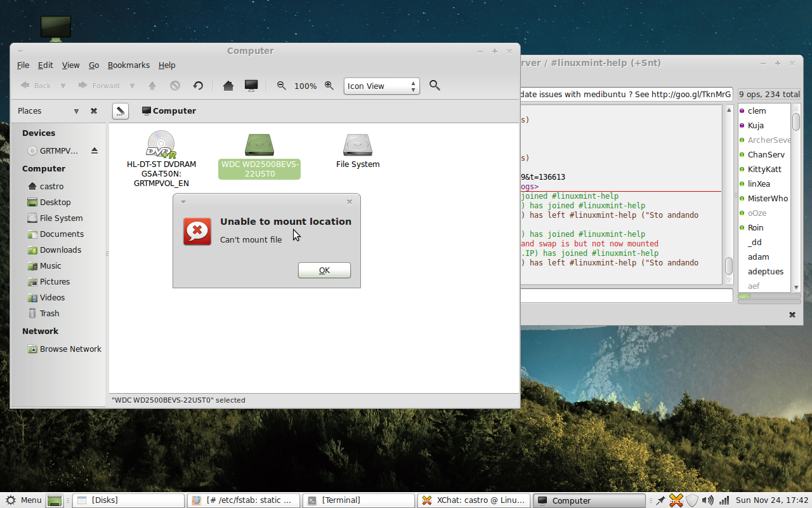The image size is (812, 508).
Task: Open the file search magnifier icon
Action: point(435,85)
